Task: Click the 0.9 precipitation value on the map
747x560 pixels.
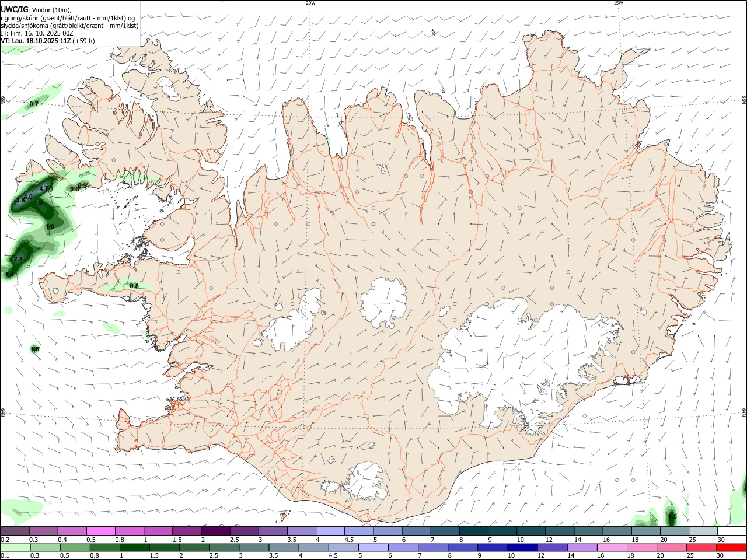Action: click(82, 185)
